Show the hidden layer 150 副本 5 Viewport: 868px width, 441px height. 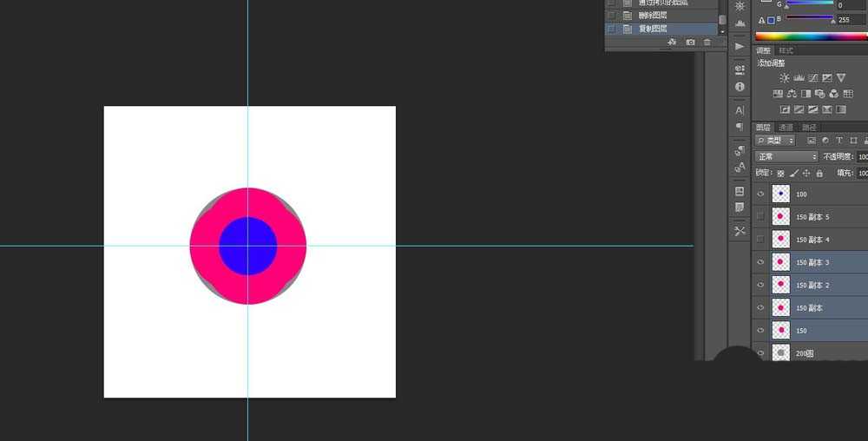pyautogui.click(x=761, y=216)
